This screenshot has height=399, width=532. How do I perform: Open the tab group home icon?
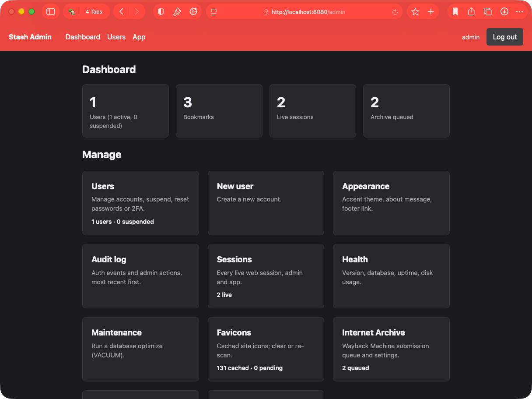pyautogui.click(x=72, y=12)
